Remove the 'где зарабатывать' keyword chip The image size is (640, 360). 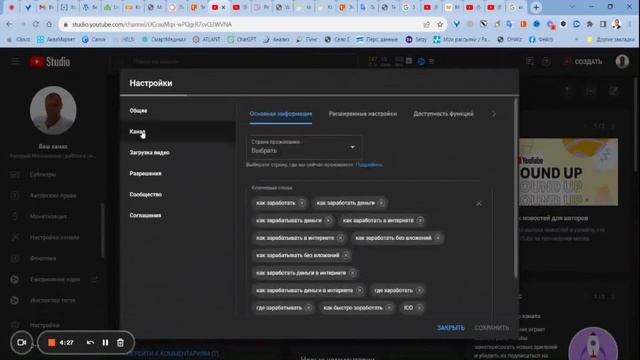309,308
